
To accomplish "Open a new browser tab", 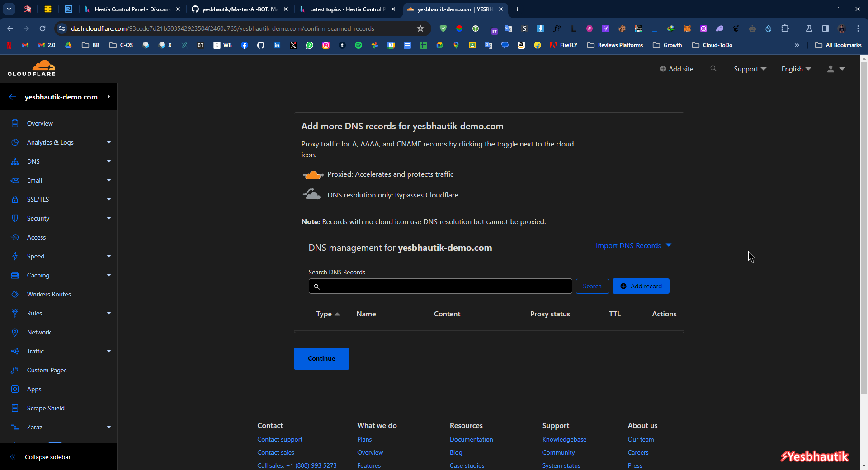I will (x=517, y=9).
